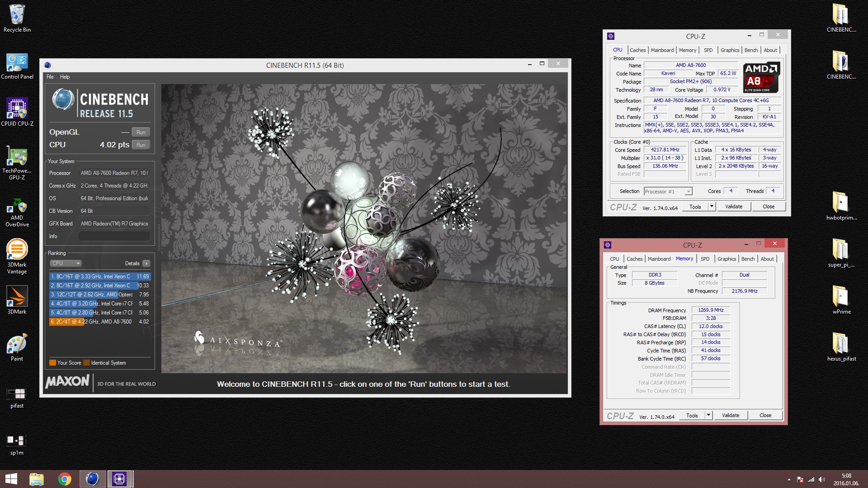Launch the 3DMark desktop shortcut
This screenshot has height=488, width=868.
coord(17,300)
